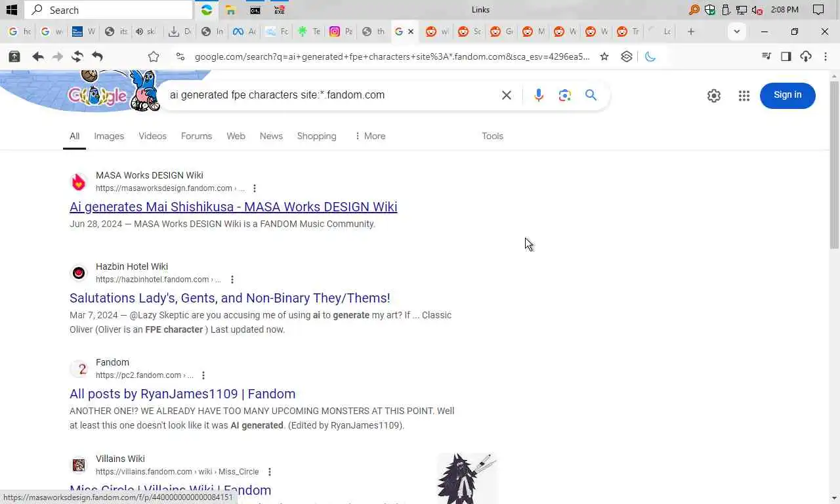
Task: Open File Explorer from the taskbar
Action: (230, 10)
